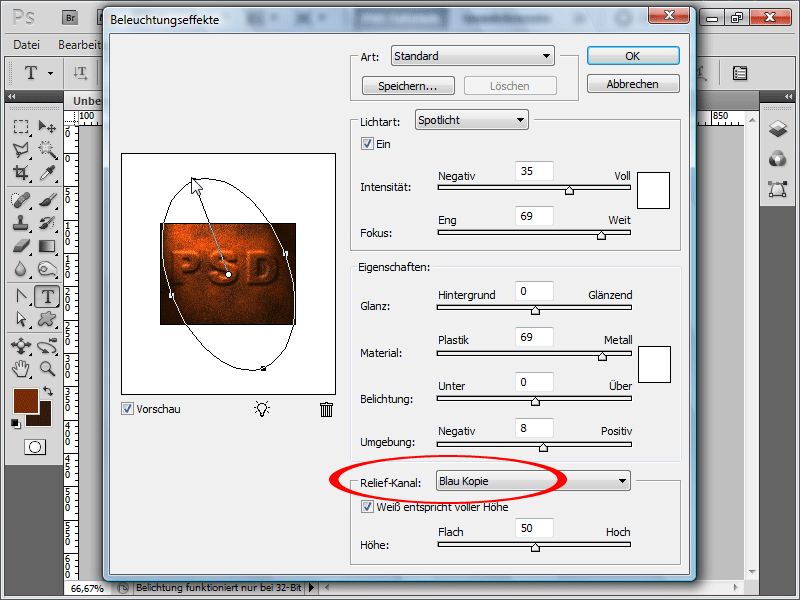Select the Hand tool

[x=21, y=368]
